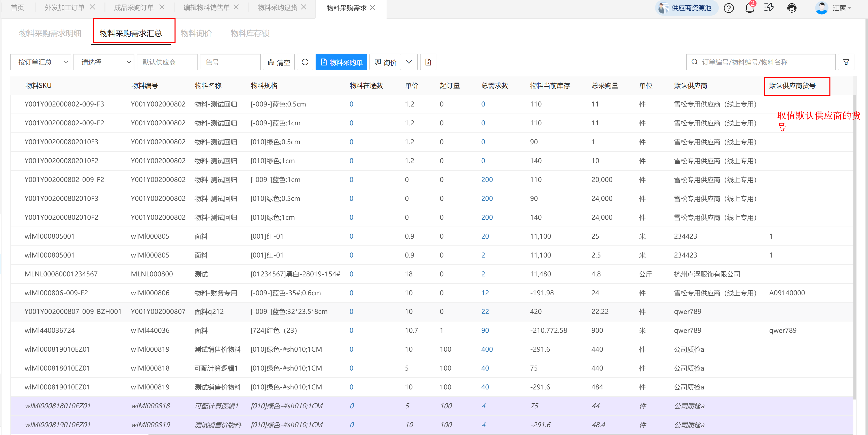Open the help question mark icon
Viewport: 868px width, 435px height.
pyautogui.click(x=729, y=8)
